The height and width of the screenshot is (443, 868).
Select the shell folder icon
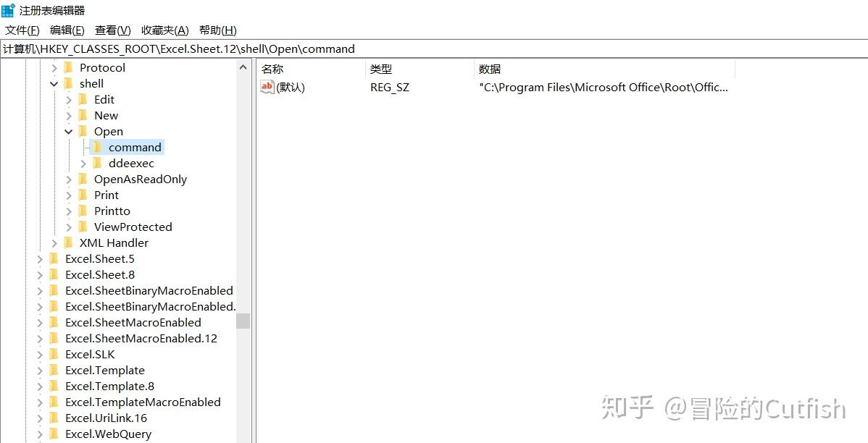pos(69,83)
